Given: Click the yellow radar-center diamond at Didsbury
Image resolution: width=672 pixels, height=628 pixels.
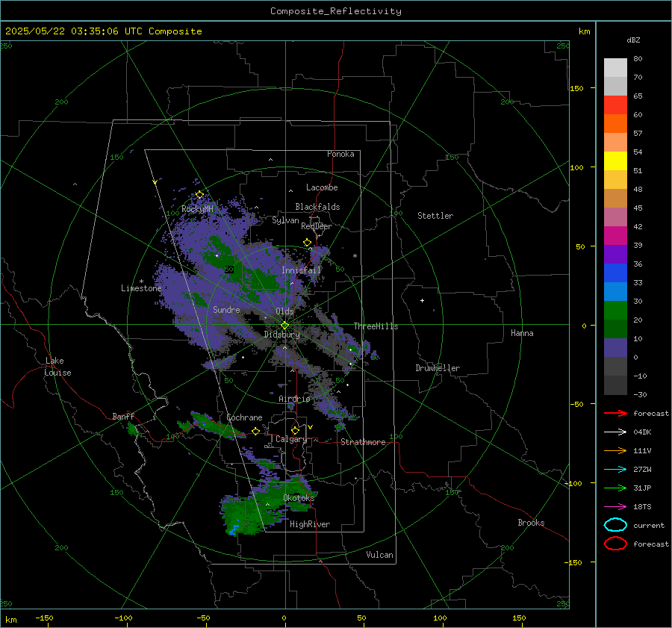Looking at the screenshot, I should [x=284, y=326].
